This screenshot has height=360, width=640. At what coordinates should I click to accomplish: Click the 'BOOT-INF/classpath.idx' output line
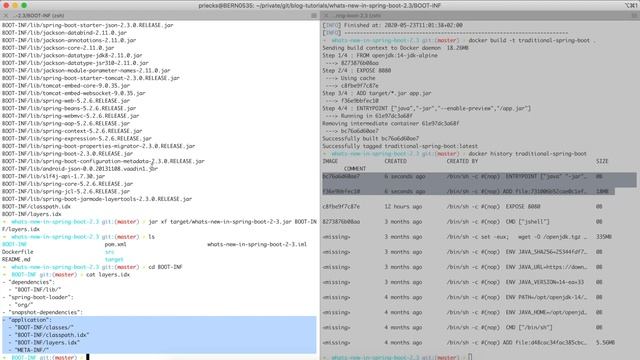coord(36,206)
